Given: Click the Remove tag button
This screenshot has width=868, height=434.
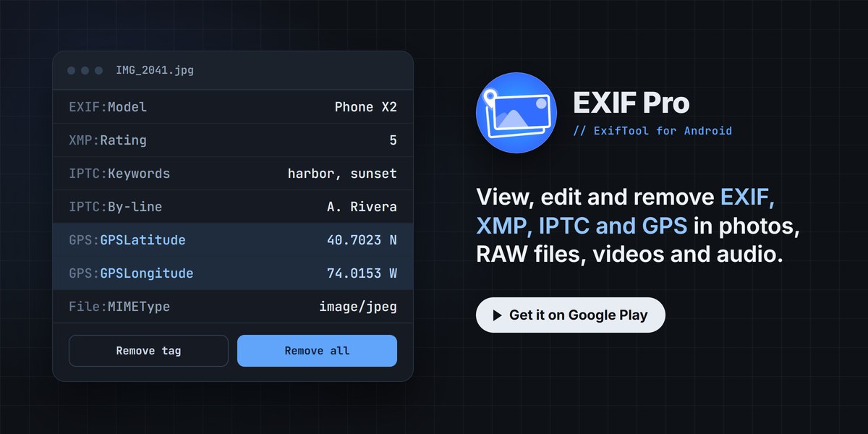Looking at the screenshot, I should 148,351.
